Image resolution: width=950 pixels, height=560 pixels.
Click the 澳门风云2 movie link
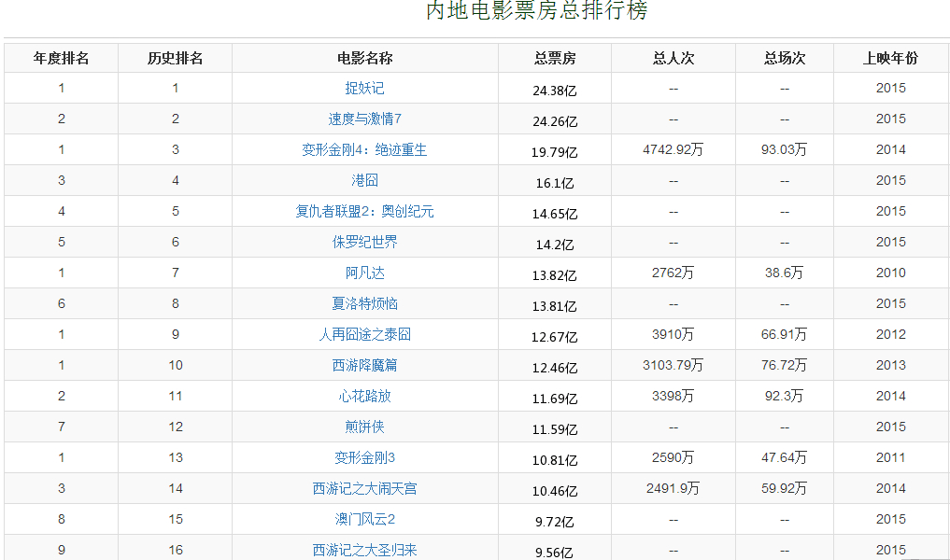[364, 520]
